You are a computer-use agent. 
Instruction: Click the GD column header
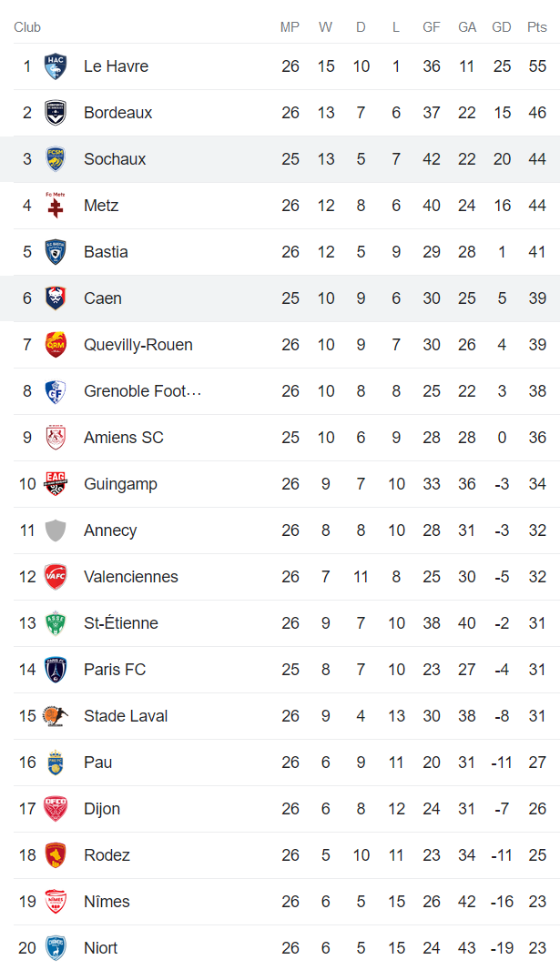pos(502,27)
